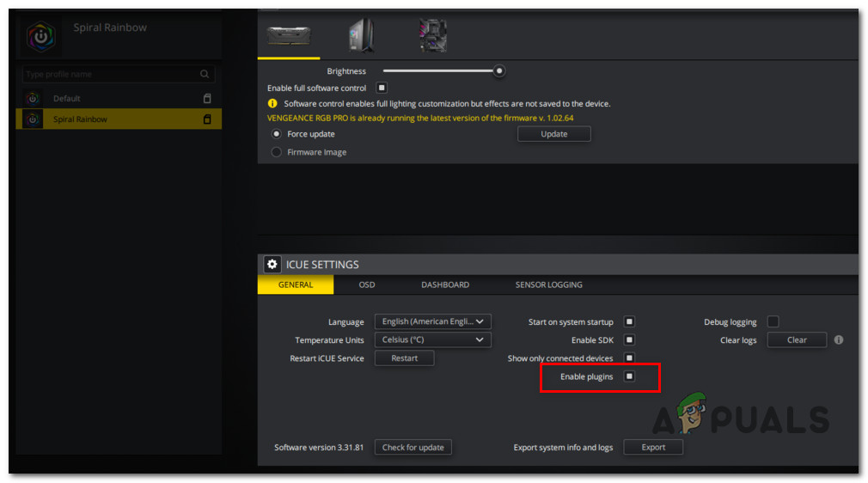Click the iCUE logo icon beside Spiral Rainbow
The height and width of the screenshot is (483, 868).
click(x=41, y=36)
